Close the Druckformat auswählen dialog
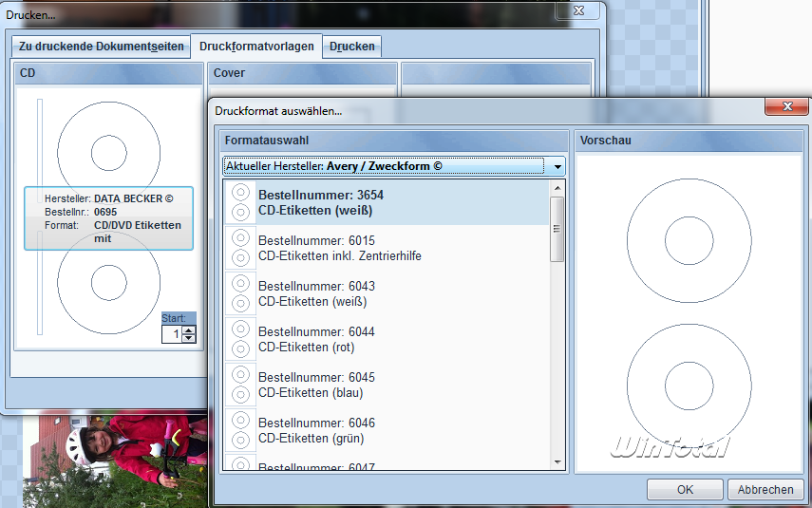 [787, 106]
